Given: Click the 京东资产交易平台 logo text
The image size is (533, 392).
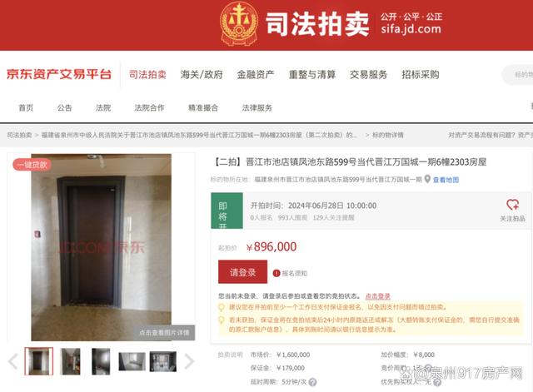Looking at the screenshot, I should pyautogui.click(x=59, y=74).
